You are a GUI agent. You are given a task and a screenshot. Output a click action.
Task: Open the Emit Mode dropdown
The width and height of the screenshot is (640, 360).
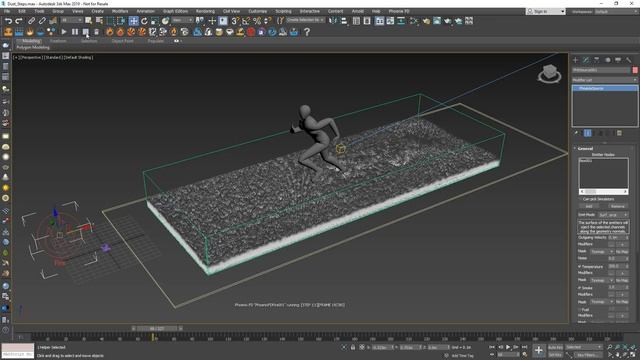(613, 215)
